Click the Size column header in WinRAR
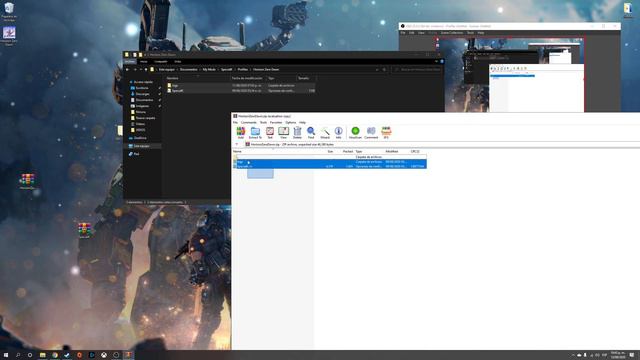 pyautogui.click(x=330, y=151)
